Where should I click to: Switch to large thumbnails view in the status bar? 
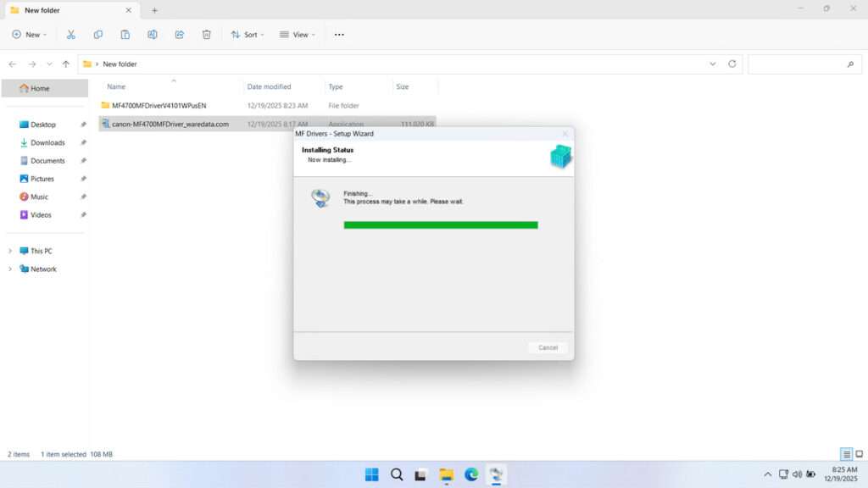(x=858, y=454)
